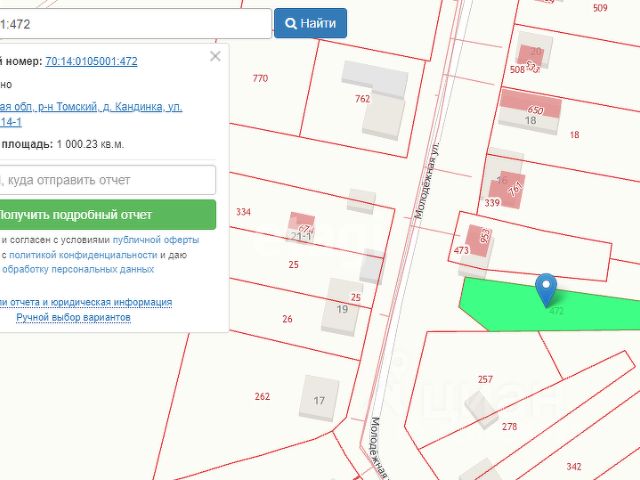Select parcel labeled 26 on map
The image size is (640, 480).
point(287,319)
